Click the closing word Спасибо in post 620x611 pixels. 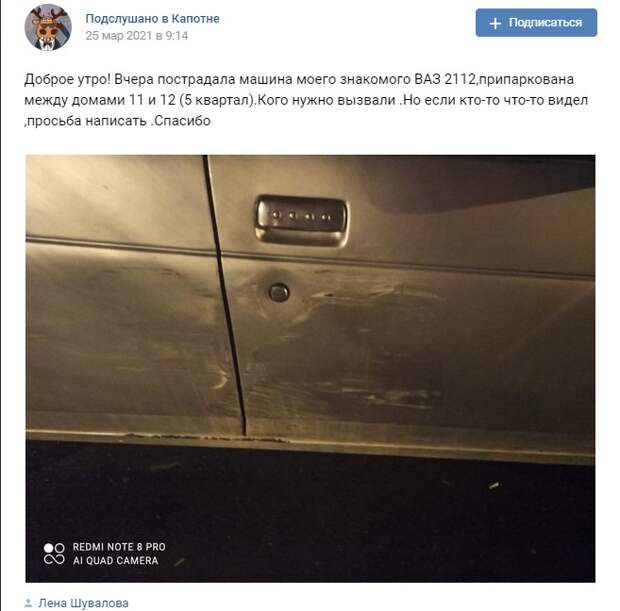182,121
